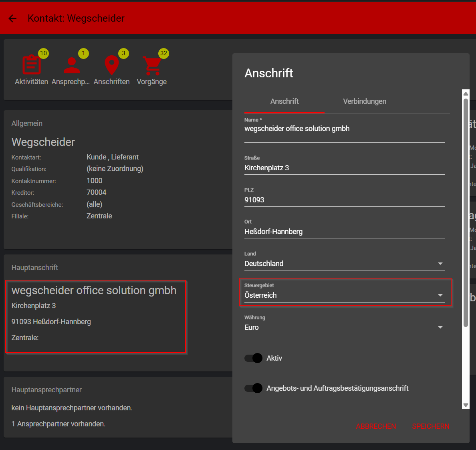This screenshot has height=450, width=476.
Task: Click the Straße field with Kirchenplatz 3
Action: tap(345, 167)
